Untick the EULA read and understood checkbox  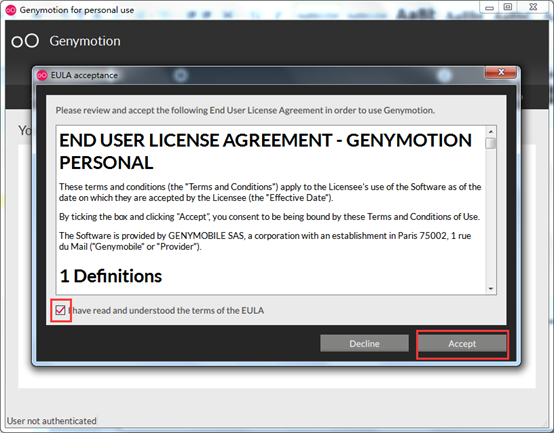click(x=60, y=310)
